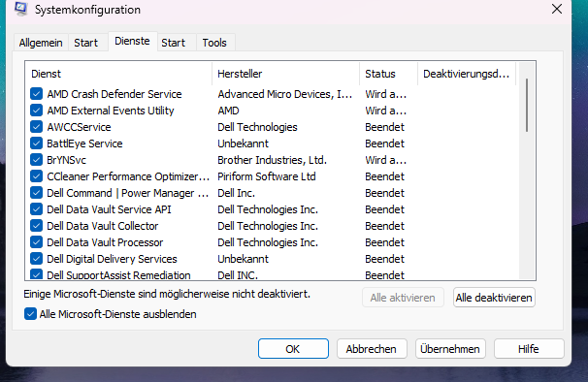This screenshot has height=382, width=588.
Task: Select the Dell Inc. manufacturer cell
Action: click(236, 193)
